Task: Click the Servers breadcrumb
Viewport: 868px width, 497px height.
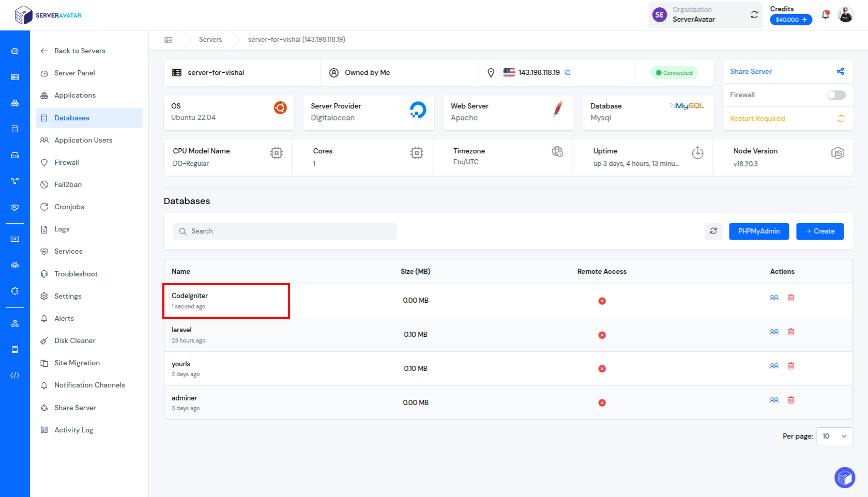Action: [x=210, y=39]
